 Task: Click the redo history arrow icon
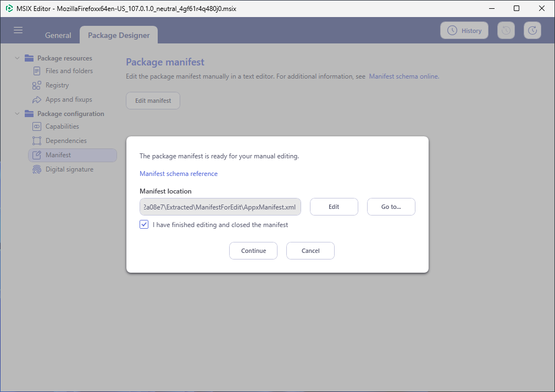(x=532, y=30)
